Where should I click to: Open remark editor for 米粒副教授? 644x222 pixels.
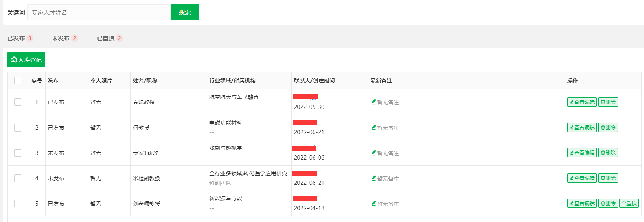[x=374, y=178]
